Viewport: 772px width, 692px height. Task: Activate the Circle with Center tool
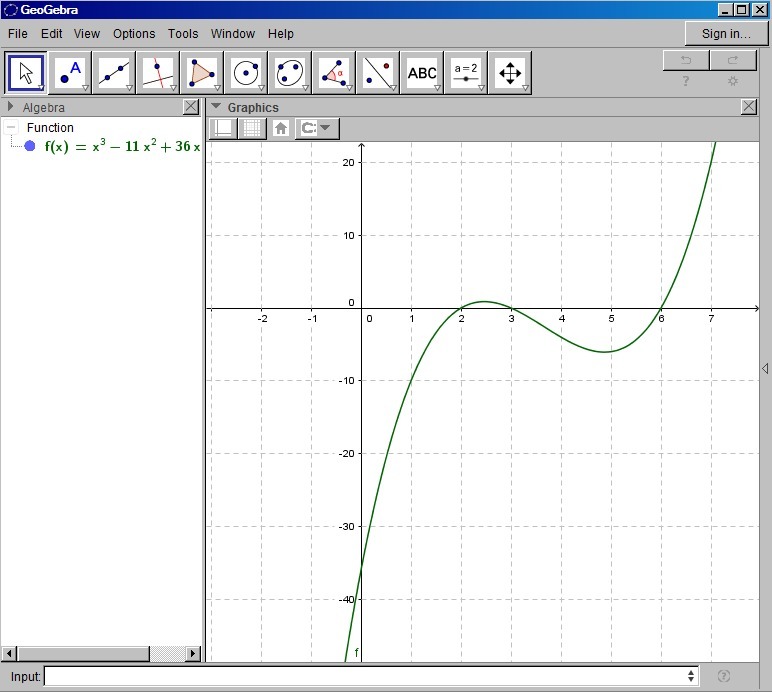[x=246, y=73]
